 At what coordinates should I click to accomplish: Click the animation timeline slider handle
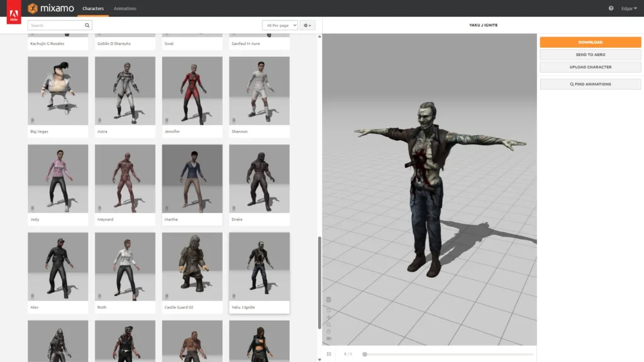tap(365, 354)
